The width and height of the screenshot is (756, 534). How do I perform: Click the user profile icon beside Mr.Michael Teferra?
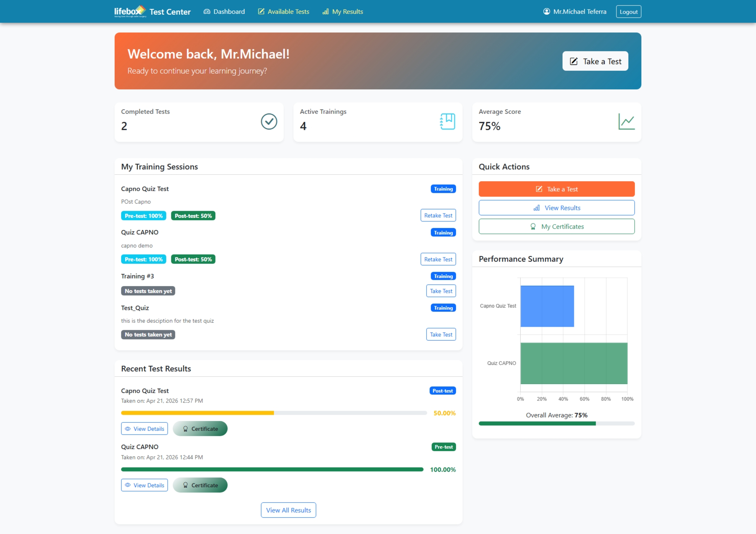pyautogui.click(x=547, y=11)
